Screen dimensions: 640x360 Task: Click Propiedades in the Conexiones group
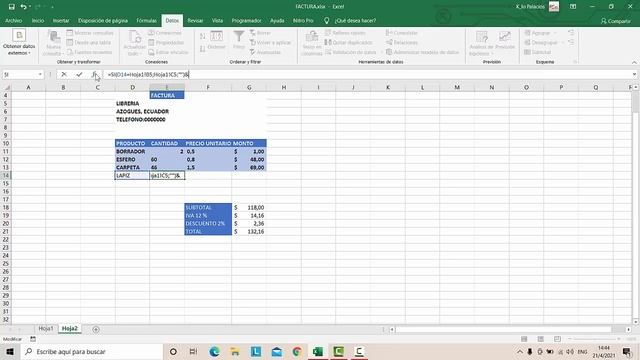166,42
